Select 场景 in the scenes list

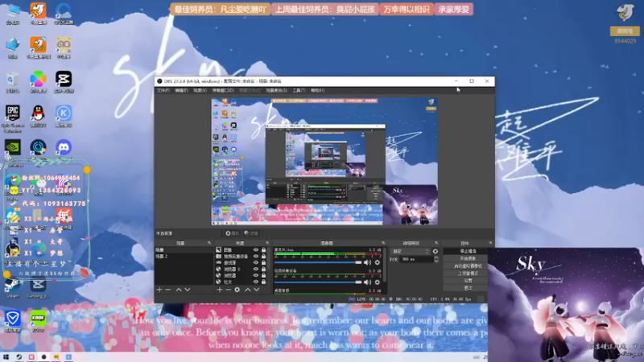[184, 249]
